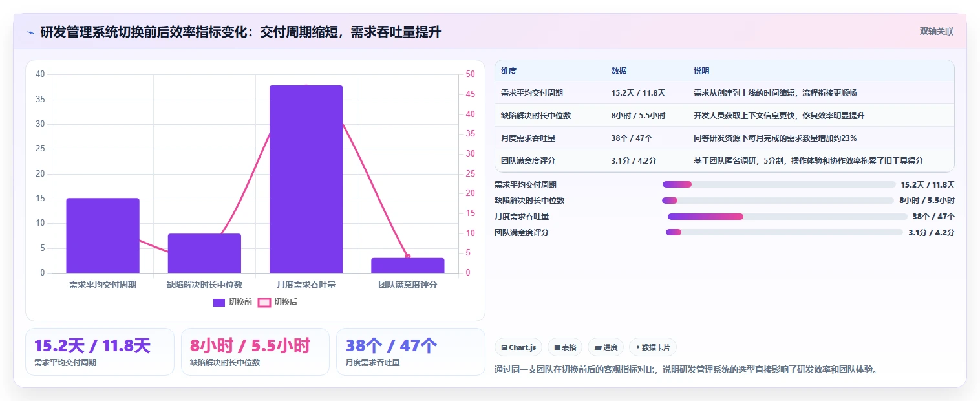Click the 双轴关联 label in the header
980x401 pixels.
tap(937, 31)
